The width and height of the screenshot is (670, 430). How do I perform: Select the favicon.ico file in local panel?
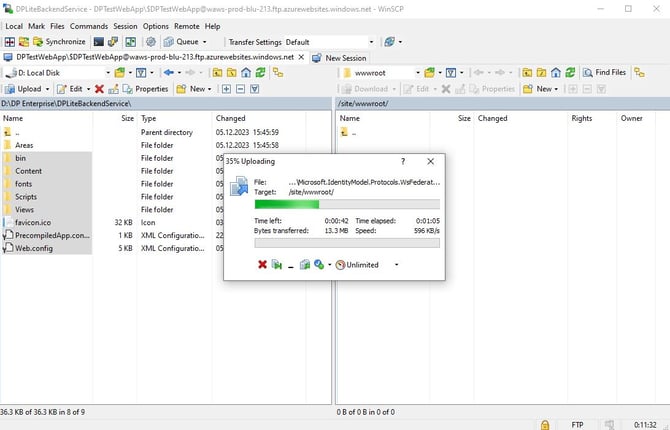[x=37, y=222]
